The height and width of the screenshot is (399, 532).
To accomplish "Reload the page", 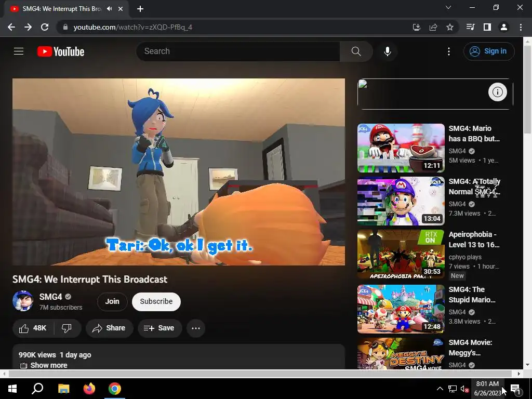I will pyautogui.click(x=45, y=27).
